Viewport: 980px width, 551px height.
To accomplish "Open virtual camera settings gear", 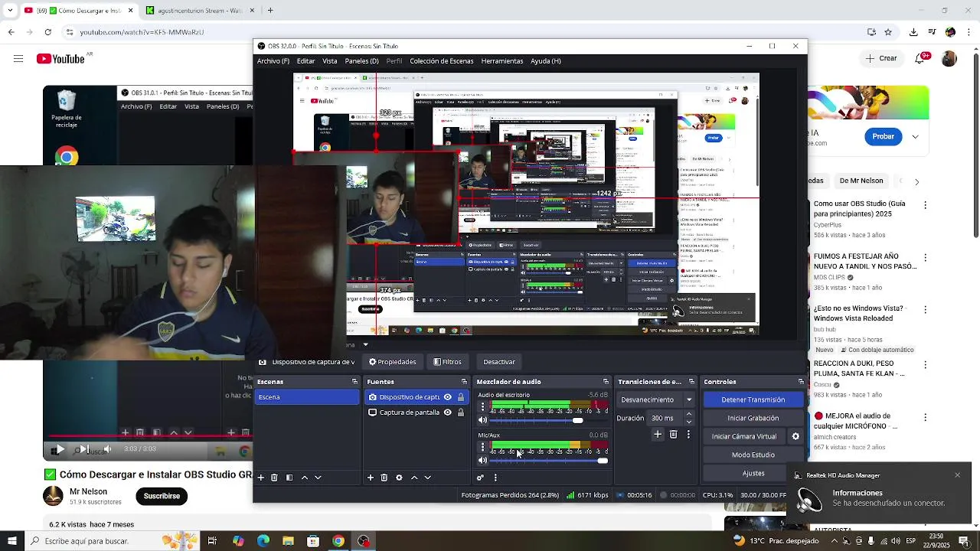I will coord(795,436).
